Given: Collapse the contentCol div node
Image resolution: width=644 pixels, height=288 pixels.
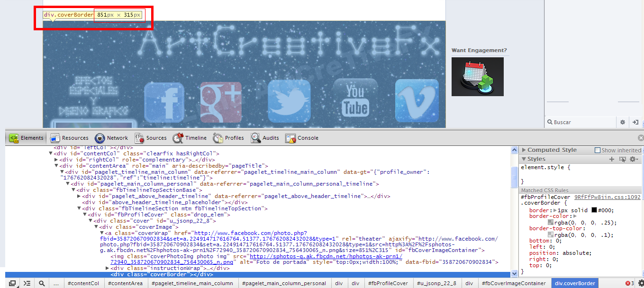Looking at the screenshot, I should 51,153.
